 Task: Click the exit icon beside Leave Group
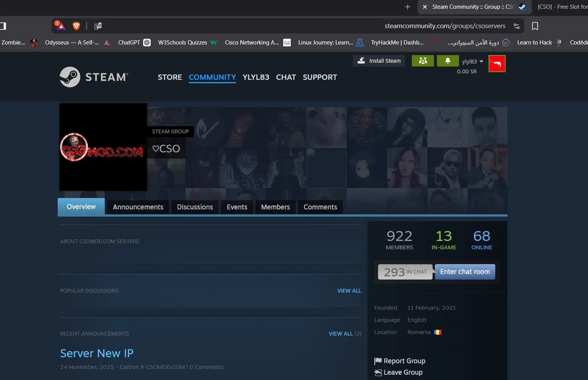click(x=378, y=372)
